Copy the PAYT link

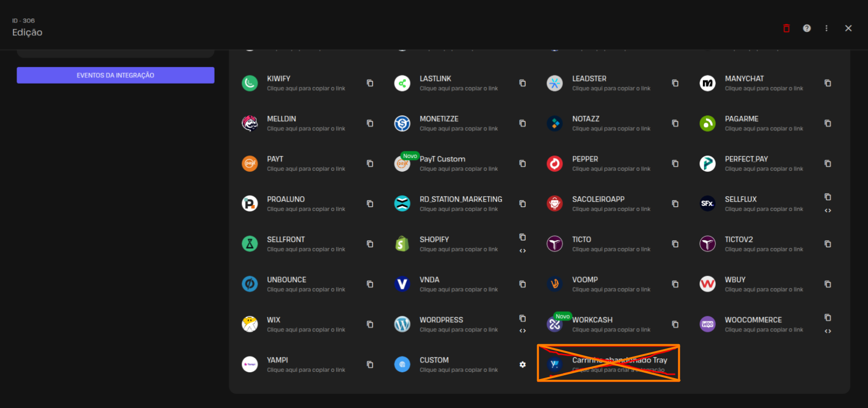[x=370, y=164]
